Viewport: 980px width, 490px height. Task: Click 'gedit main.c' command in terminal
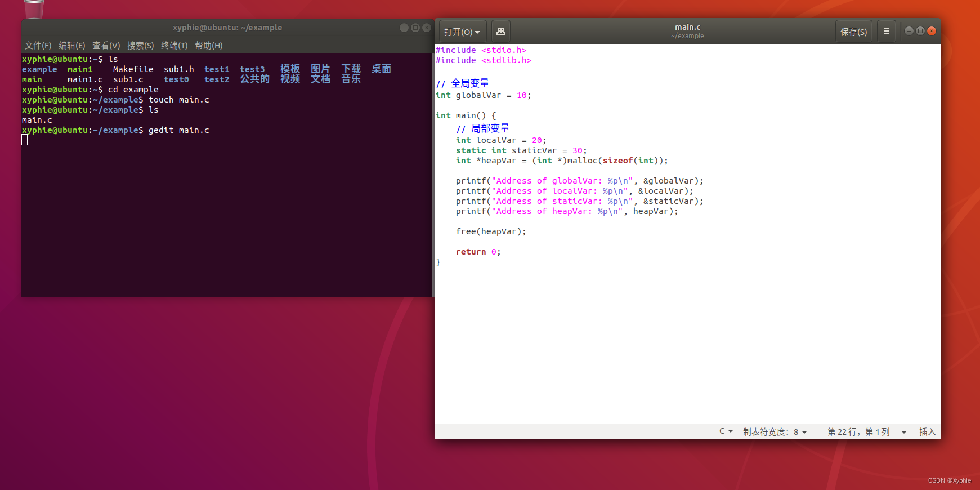179,130
